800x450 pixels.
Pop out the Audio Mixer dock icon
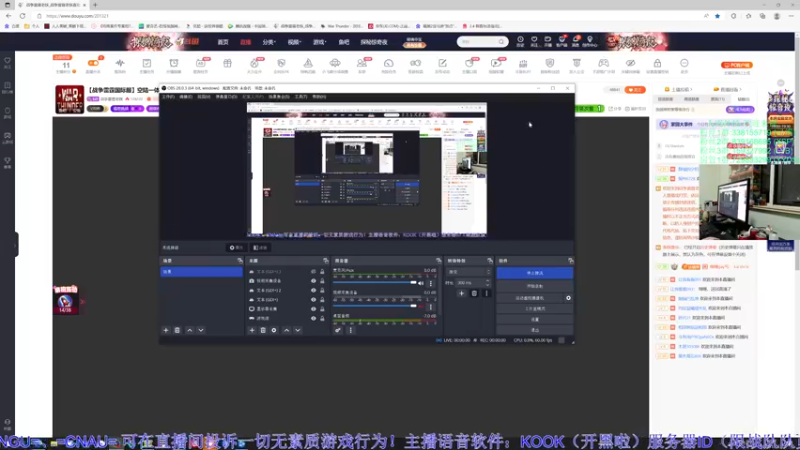(x=438, y=261)
